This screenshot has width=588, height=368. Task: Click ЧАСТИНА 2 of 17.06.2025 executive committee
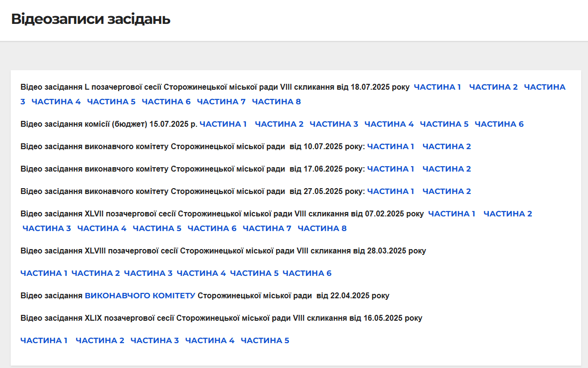tap(446, 169)
